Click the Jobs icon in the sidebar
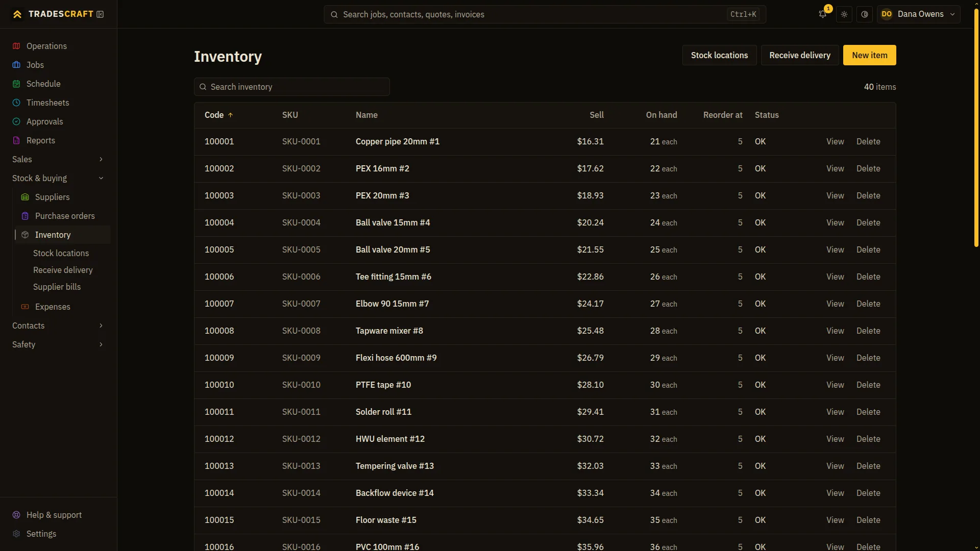The width and height of the screenshot is (980, 551). click(x=16, y=65)
